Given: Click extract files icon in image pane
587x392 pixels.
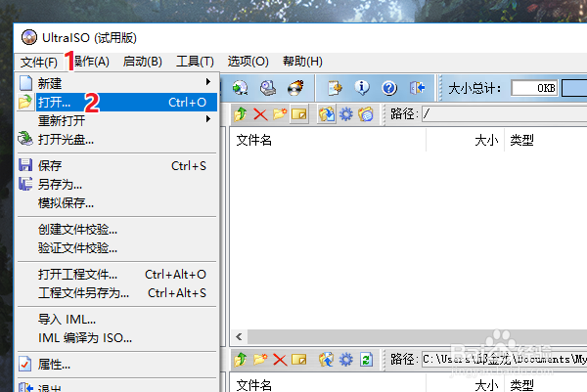Looking at the screenshot, I should (327, 114).
